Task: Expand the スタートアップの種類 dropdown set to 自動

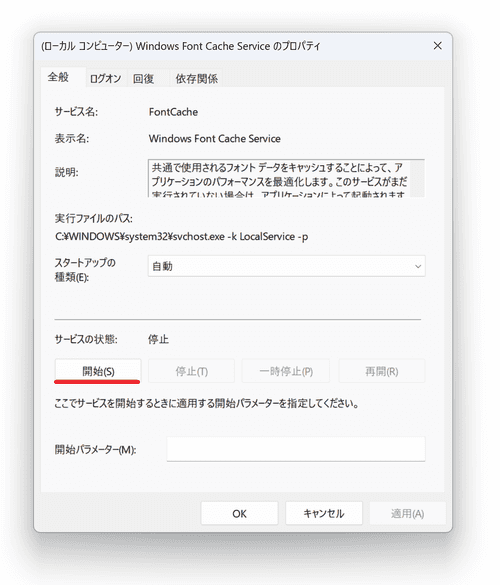Action: click(286, 266)
